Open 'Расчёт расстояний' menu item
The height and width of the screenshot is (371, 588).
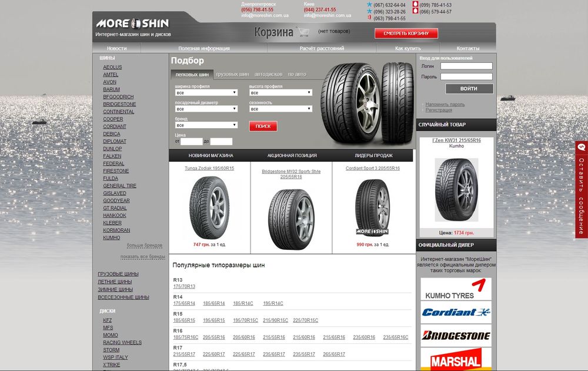[322, 48]
